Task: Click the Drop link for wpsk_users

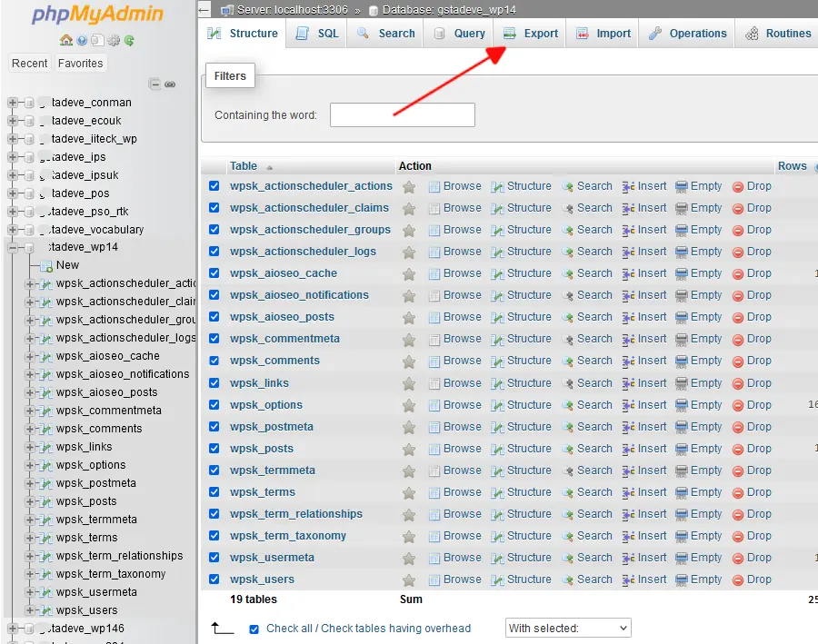Action: [x=759, y=580]
